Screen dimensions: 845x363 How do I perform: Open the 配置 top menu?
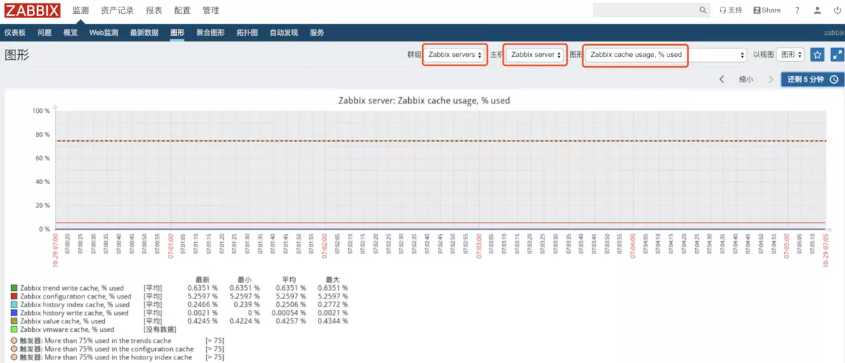pyautogui.click(x=182, y=10)
